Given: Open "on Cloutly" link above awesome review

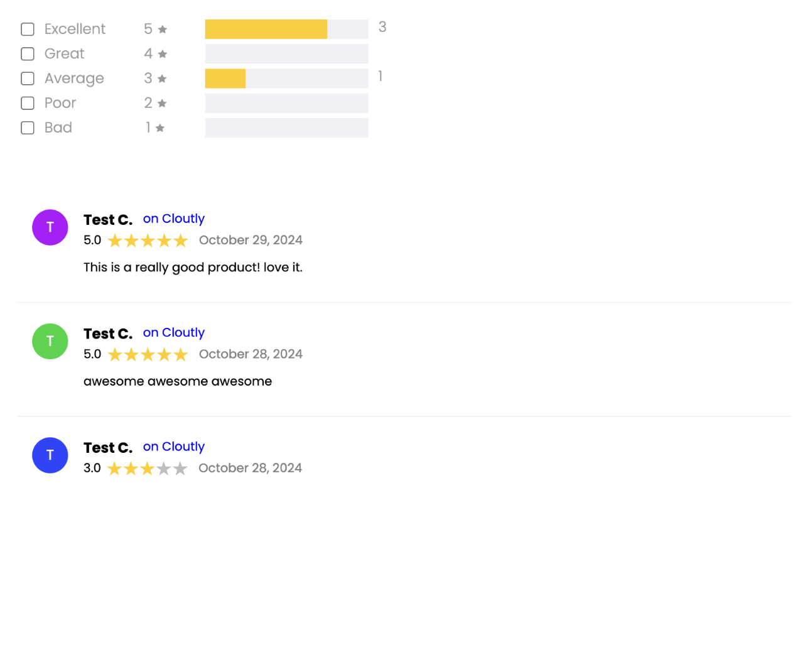Looking at the screenshot, I should (174, 333).
